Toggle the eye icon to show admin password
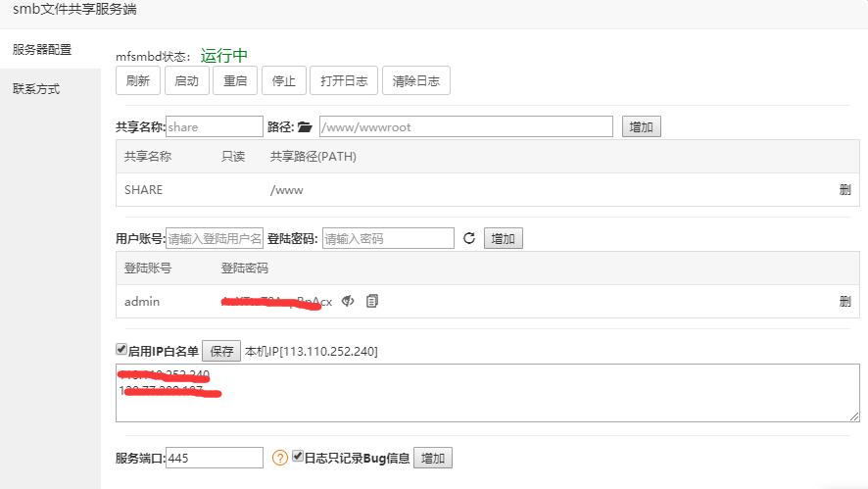 point(348,301)
